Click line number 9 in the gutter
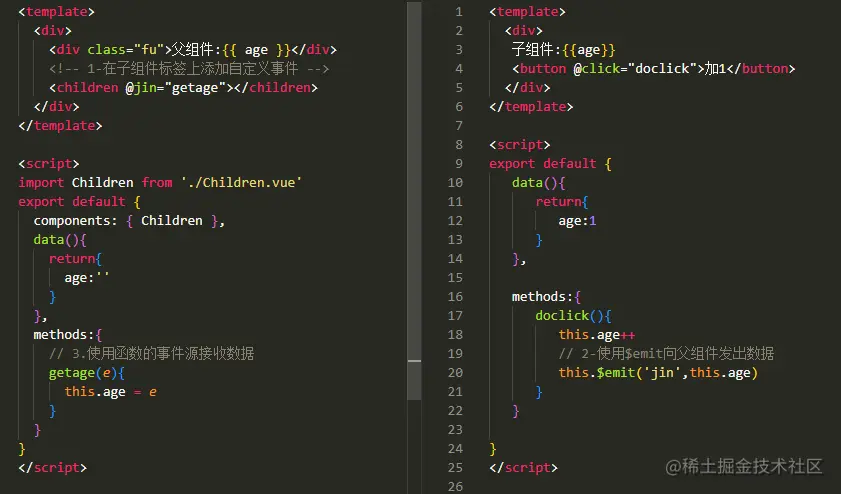This screenshot has height=494, width=841. point(459,164)
